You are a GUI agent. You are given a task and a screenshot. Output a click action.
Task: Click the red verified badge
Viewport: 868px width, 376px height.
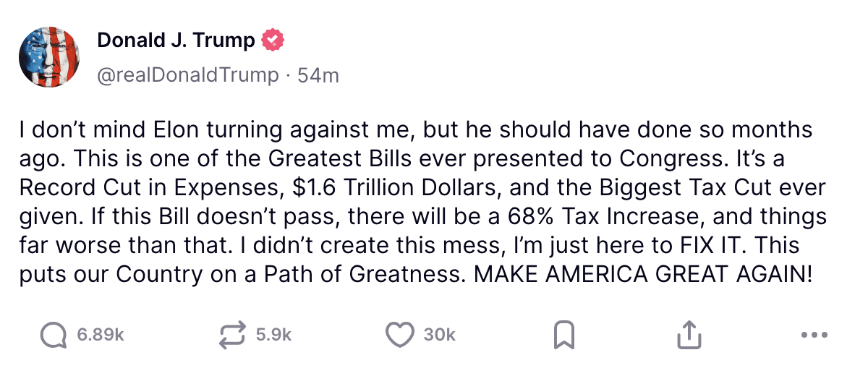(x=273, y=40)
